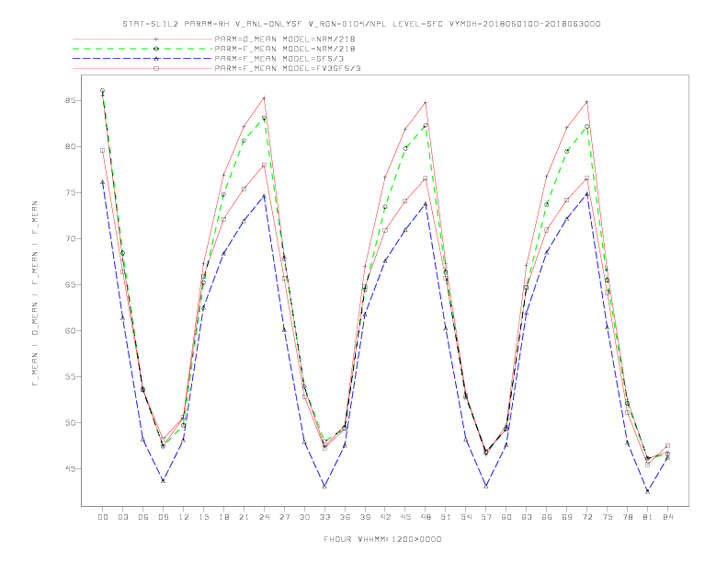Click the FV3GFS square data point at hour 00
The width and height of the screenshot is (728, 563).
(103, 151)
